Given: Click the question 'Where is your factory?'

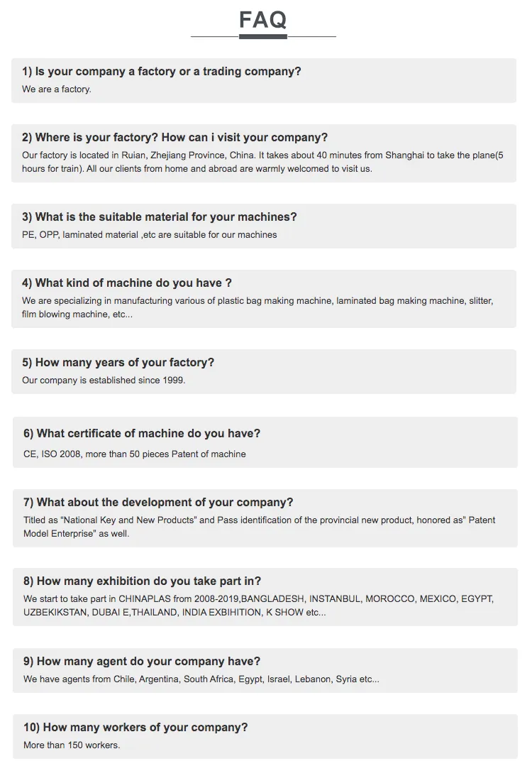Looking at the screenshot, I should tap(175, 138).
